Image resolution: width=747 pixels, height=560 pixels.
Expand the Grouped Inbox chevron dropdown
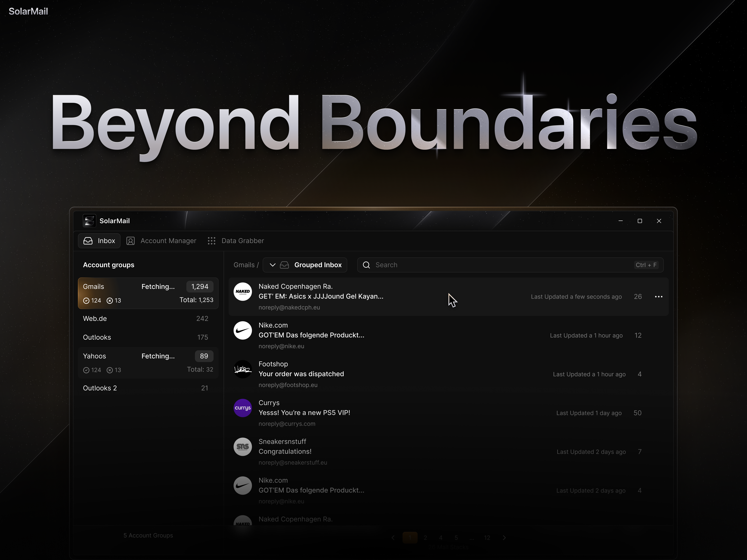272,265
